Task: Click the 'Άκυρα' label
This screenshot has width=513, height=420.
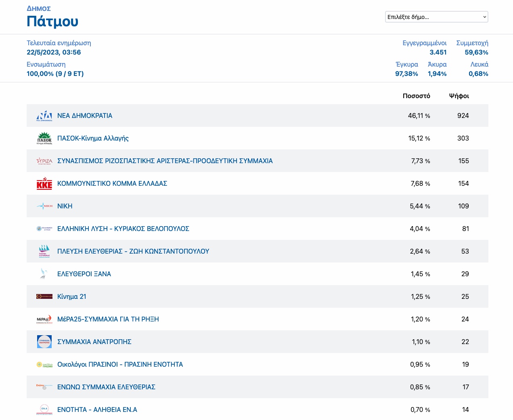Action: click(x=437, y=64)
